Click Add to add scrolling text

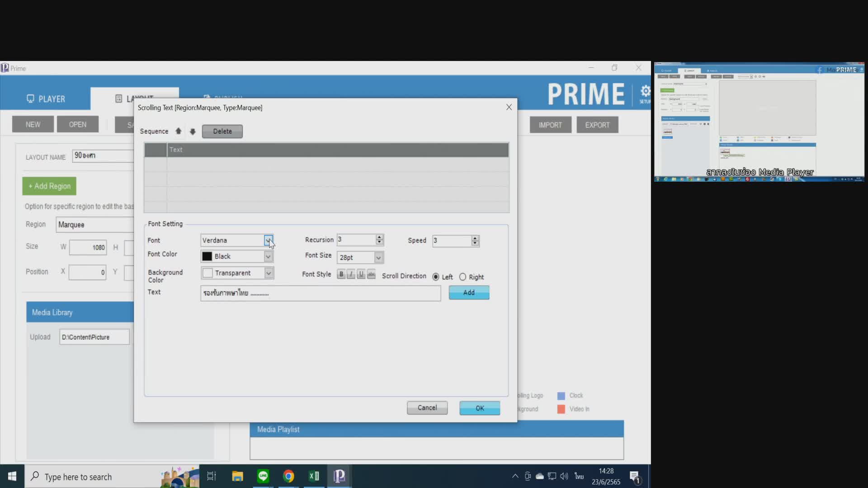[469, 293]
